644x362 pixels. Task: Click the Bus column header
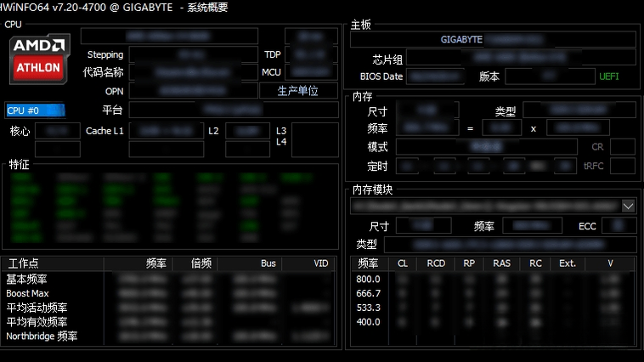(250, 263)
